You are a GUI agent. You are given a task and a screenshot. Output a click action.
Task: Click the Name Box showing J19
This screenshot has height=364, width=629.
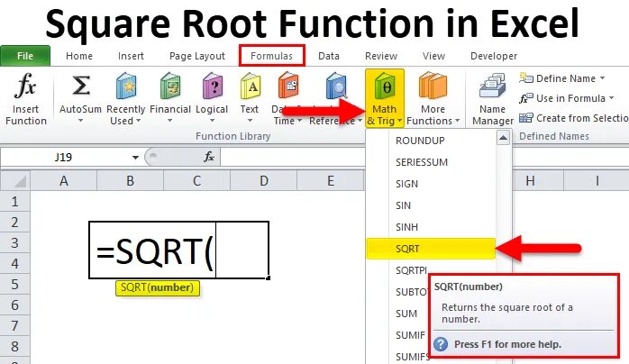click(x=64, y=157)
